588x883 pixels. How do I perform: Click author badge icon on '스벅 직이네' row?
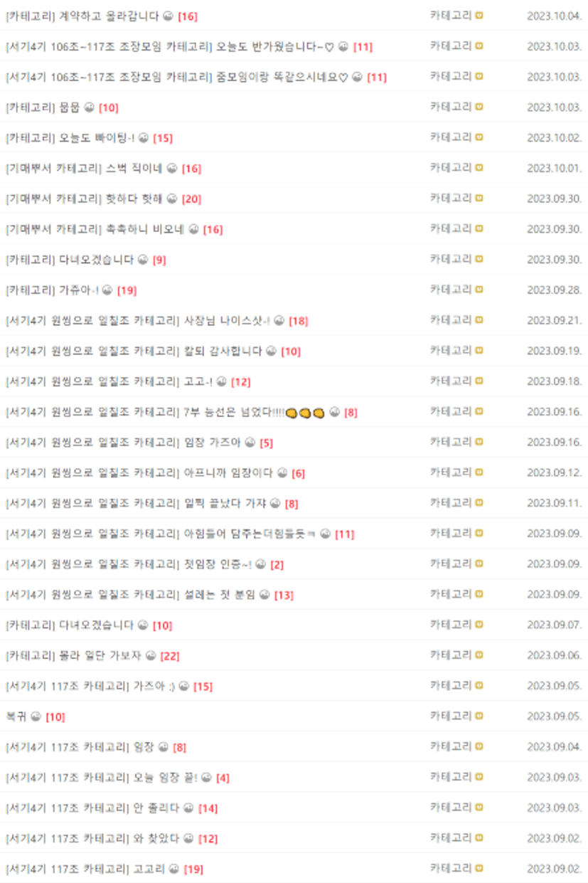[479, 168]
